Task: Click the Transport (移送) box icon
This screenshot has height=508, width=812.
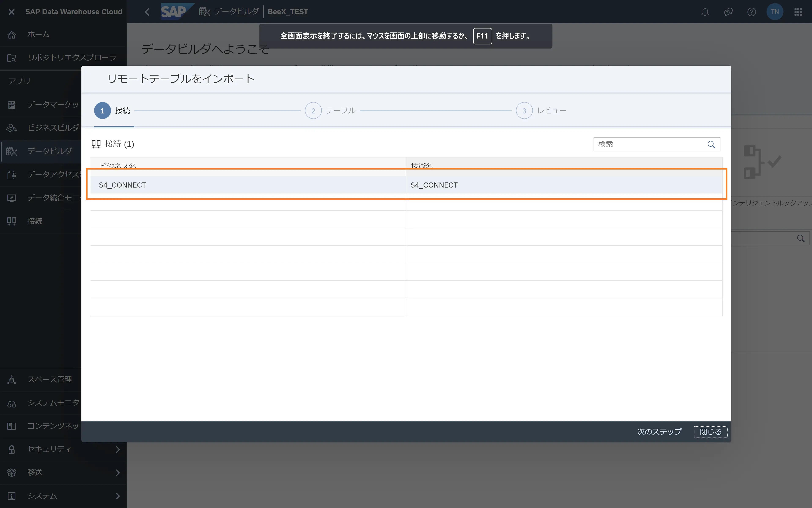Action: [x=12, y=473]
